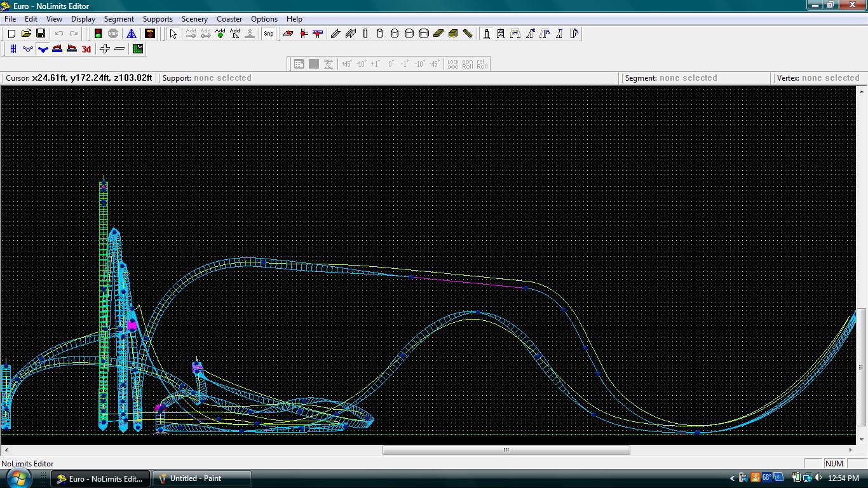Click the Redo arrow icon
Image resolution: width=868 pixels, height=488 pixels.
[74, 34]
